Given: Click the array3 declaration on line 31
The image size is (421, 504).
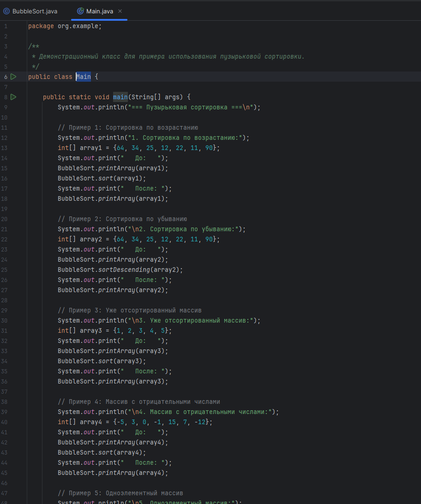Looking at the screenshot, I should pos(115,331).
